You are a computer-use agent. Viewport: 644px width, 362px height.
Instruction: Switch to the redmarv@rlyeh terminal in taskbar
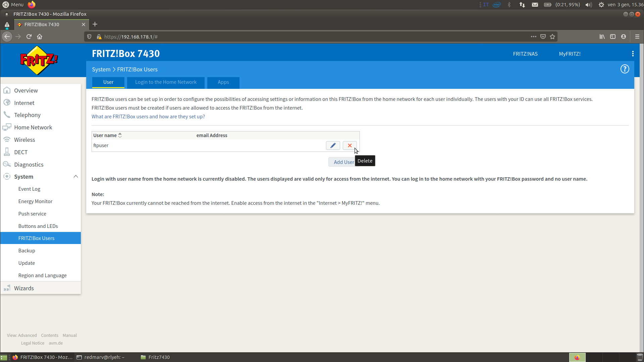point(101,357)
